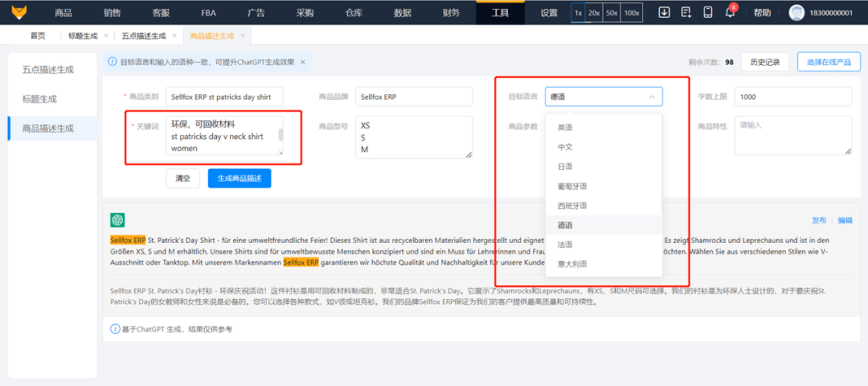This screenshot has height=386, width=868.
Task: Open the 销售 top menu
Action: (113, 13)
